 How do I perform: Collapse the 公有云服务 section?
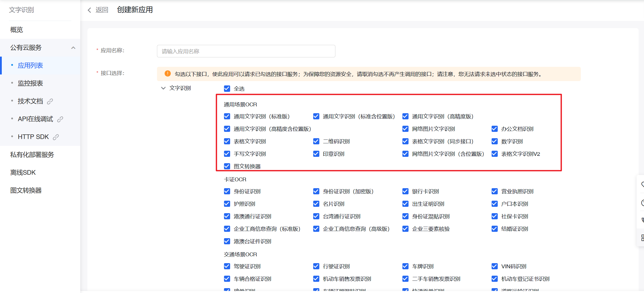[74, 48]
